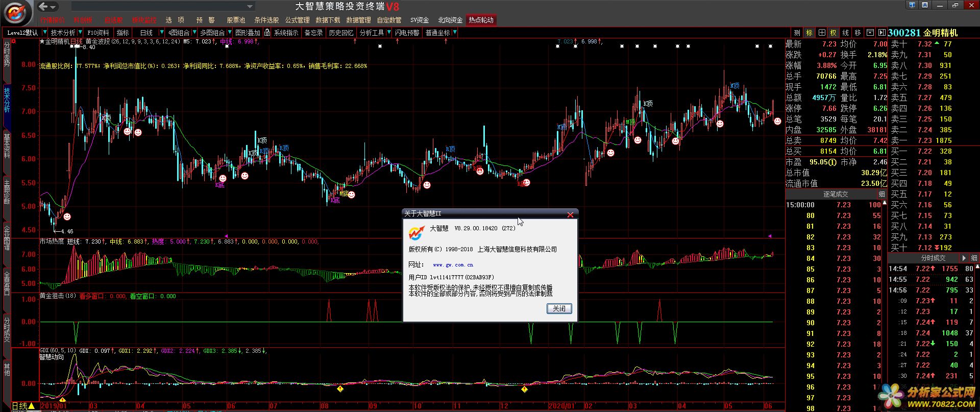Click the 细 button beside 逐笔成交
980x412 pixels.
tap(881, 194)
